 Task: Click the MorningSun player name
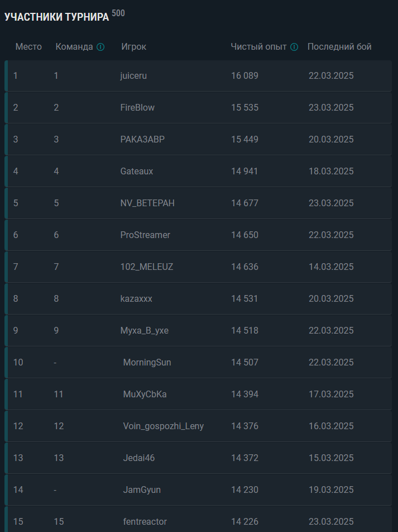point(147,363)
